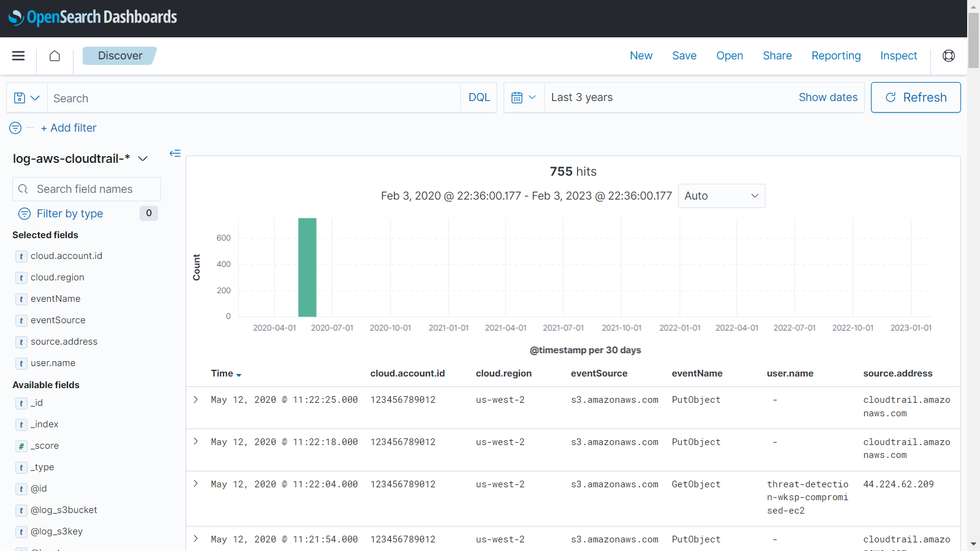Toggle DQL query language switch
Screen dimensions: 980x551
tap(478, 98)
